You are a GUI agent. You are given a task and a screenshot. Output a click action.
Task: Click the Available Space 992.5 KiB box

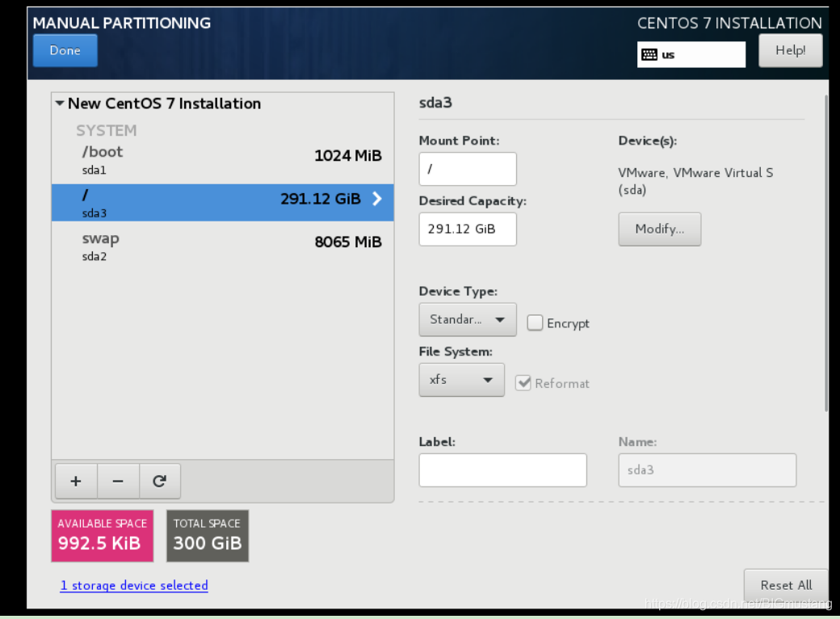tap(103, 536)
